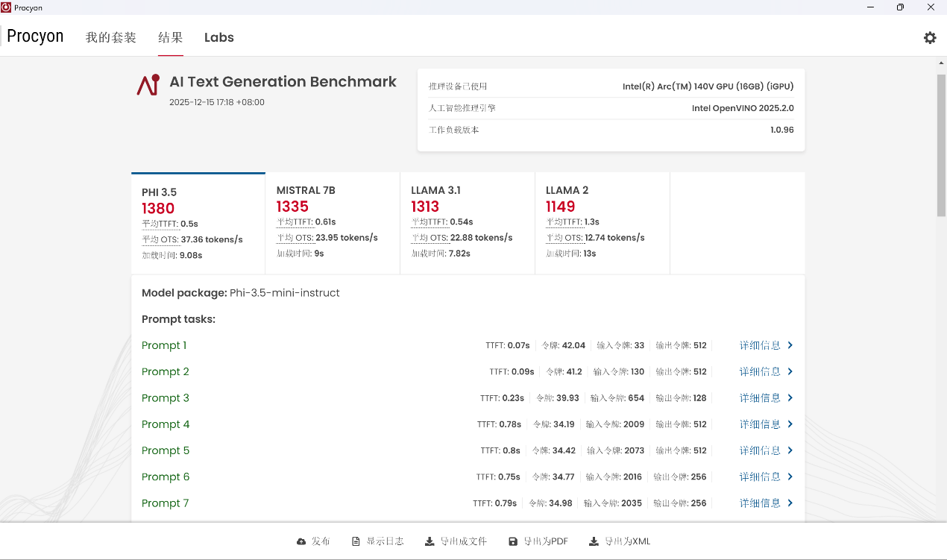Expand Prompt 1 details chevron
This screenshot has height=560, width=947.
click(790, 345)
